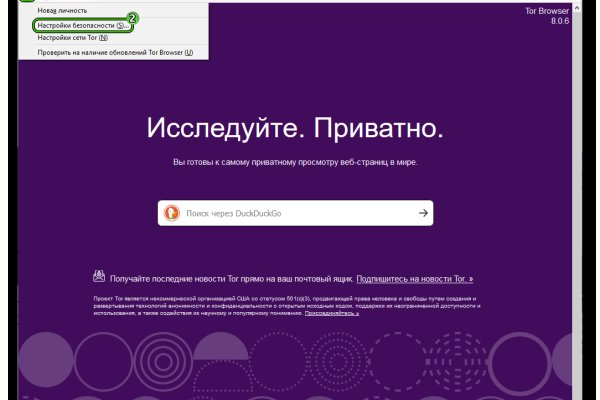Screen dimensions: 600x400
Task: Select "Настройки сети Tor" menu item
Action: coord(74,38)
